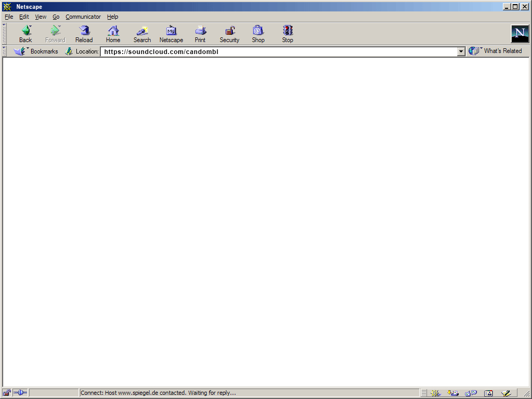Print the page with Print button
Image resolution: width=532 pixels, height=399 pixels.
tap(200, 34)
